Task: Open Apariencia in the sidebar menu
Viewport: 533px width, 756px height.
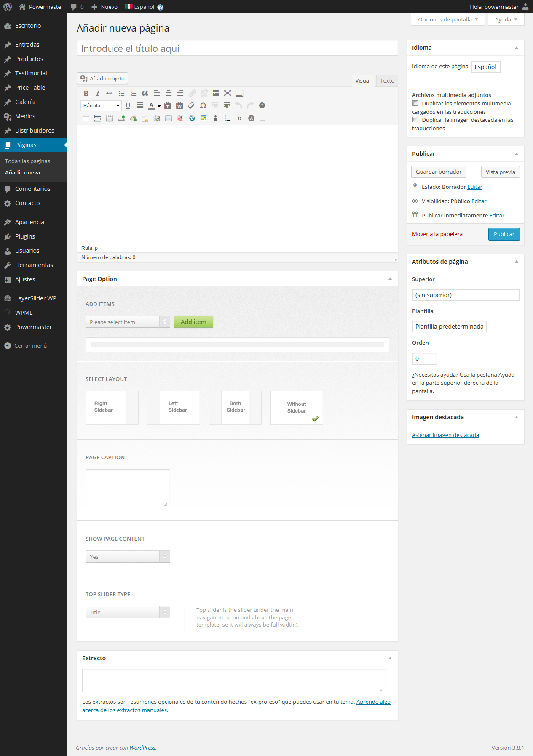Action: click(x=29, y=222)
